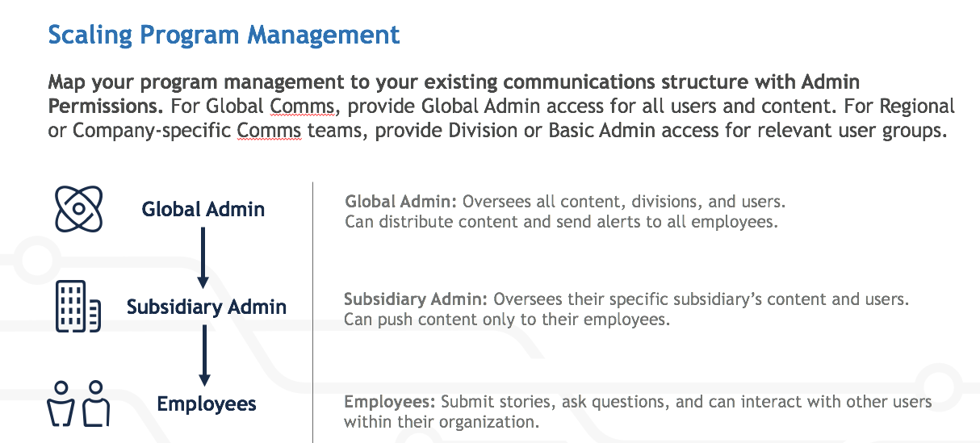Click 'within their organization' text line
980x443 pixels.
tap(442, 421)
